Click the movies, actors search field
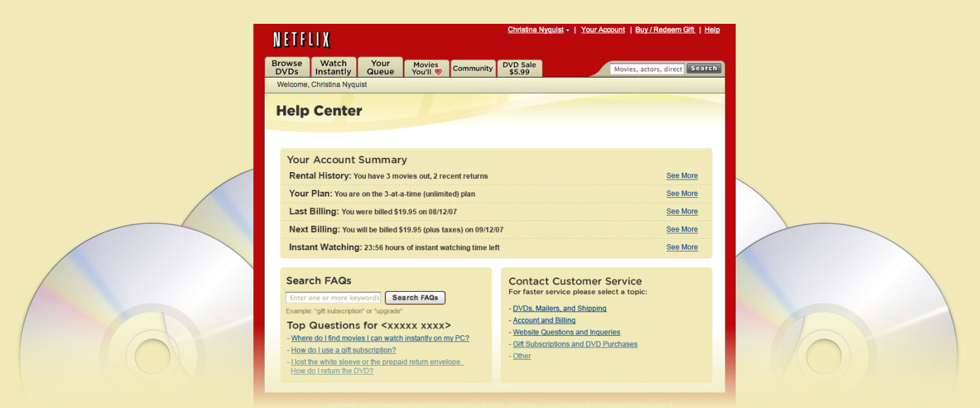This screenshot has width=980, height=408. [647, 69]
